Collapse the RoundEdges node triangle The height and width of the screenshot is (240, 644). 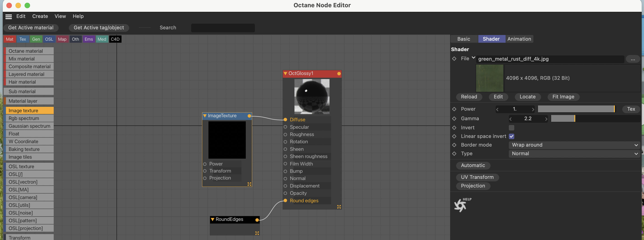(213, 220)
